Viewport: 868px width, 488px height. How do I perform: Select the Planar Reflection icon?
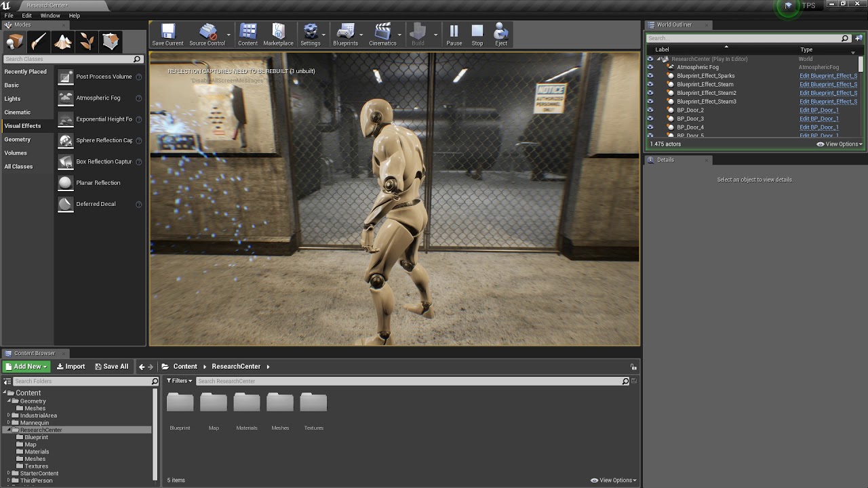point(65,183)
